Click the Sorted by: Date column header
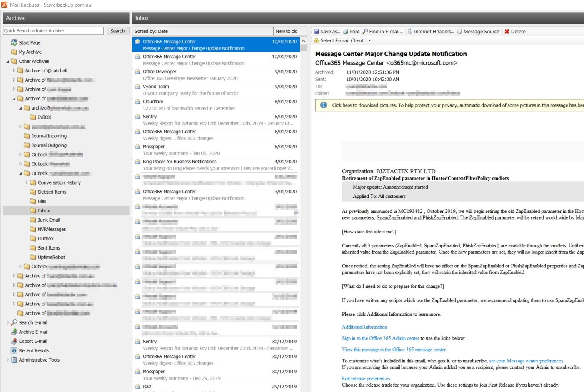 203,31
